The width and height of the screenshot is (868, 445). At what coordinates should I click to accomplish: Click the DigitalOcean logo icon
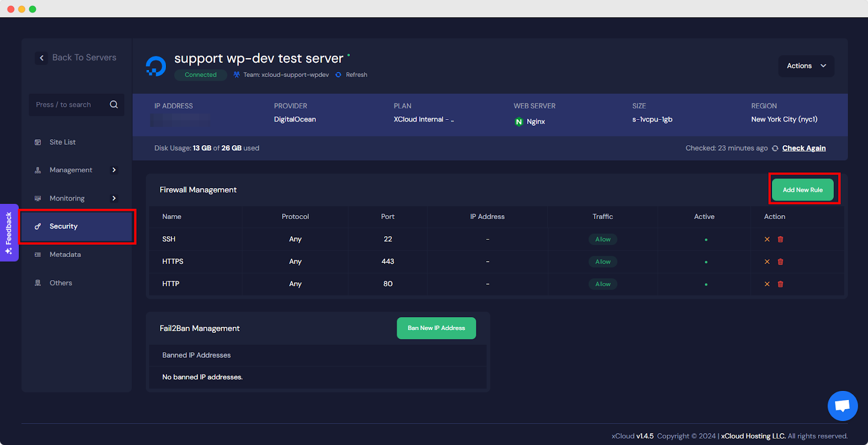pos(156,66)
